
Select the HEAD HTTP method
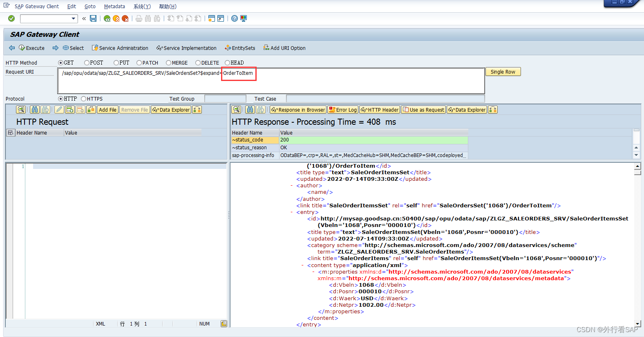227,63
